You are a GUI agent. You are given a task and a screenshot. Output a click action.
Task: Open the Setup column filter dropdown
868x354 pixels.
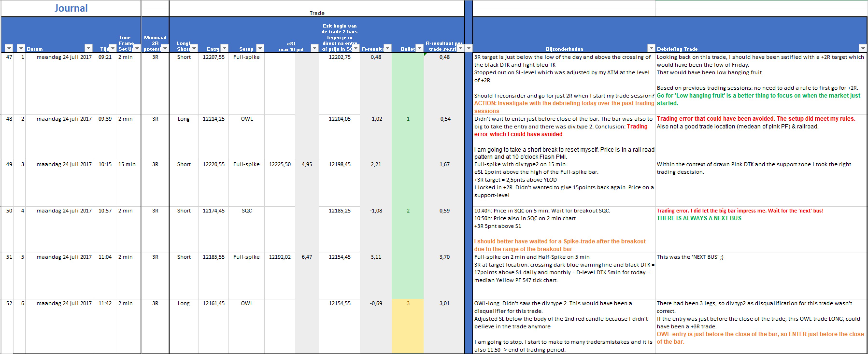click(260, 48)
